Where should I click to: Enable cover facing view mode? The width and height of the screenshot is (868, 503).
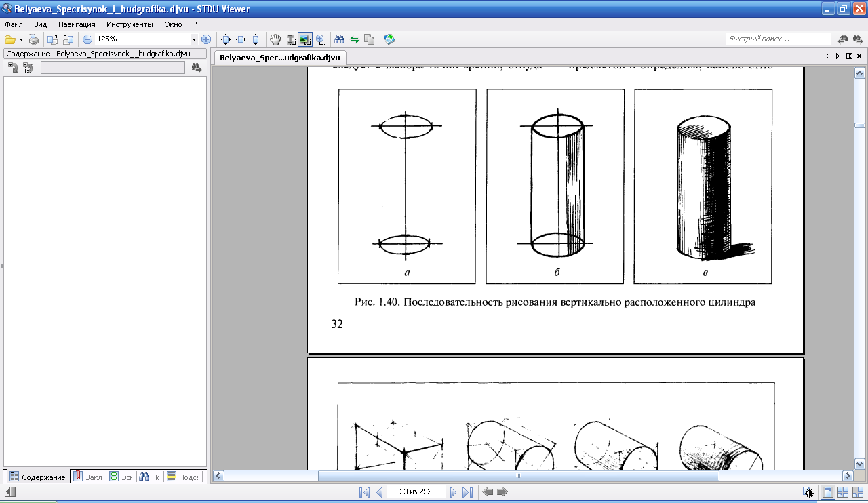click(x=857, y=493)
